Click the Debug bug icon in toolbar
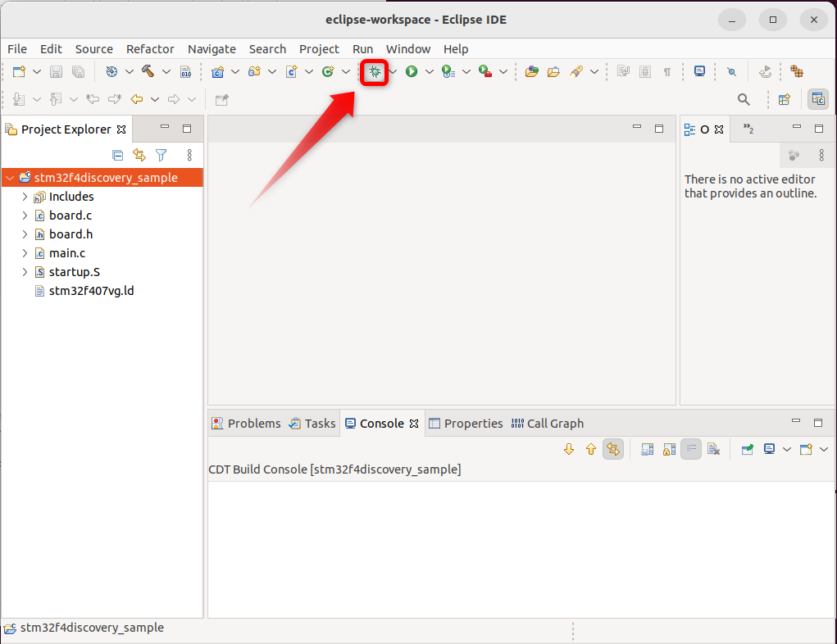This screenshot has height=644, width=837. (375, 71)
